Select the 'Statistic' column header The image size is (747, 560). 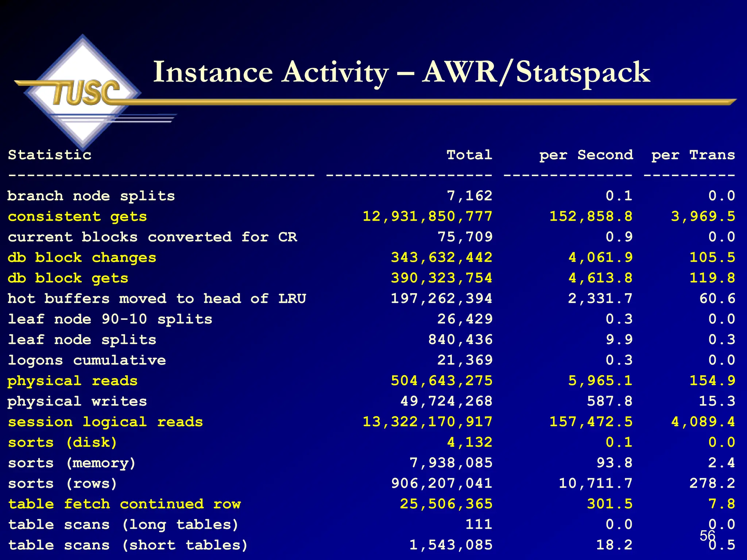tap(50, 155)
